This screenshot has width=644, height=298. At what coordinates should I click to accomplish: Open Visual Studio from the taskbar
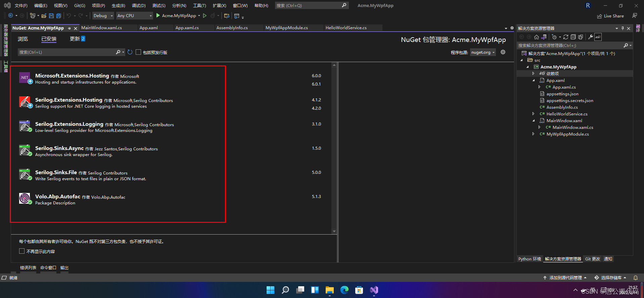click(x=374, y=290)
